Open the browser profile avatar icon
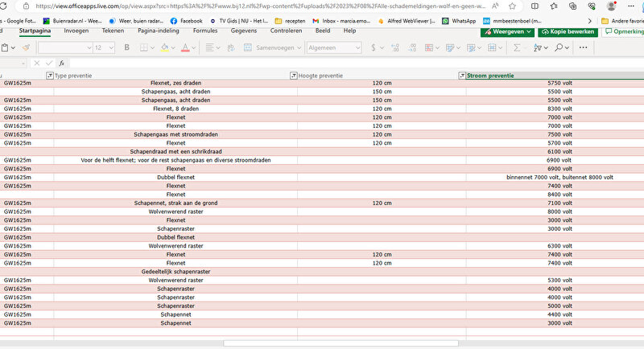Screen dimensions: 644x349 611,6
